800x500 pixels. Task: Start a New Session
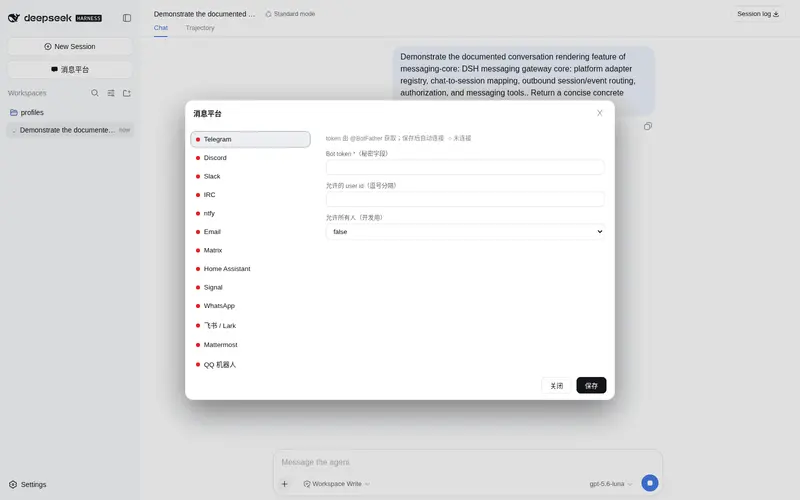pos(70,46)
